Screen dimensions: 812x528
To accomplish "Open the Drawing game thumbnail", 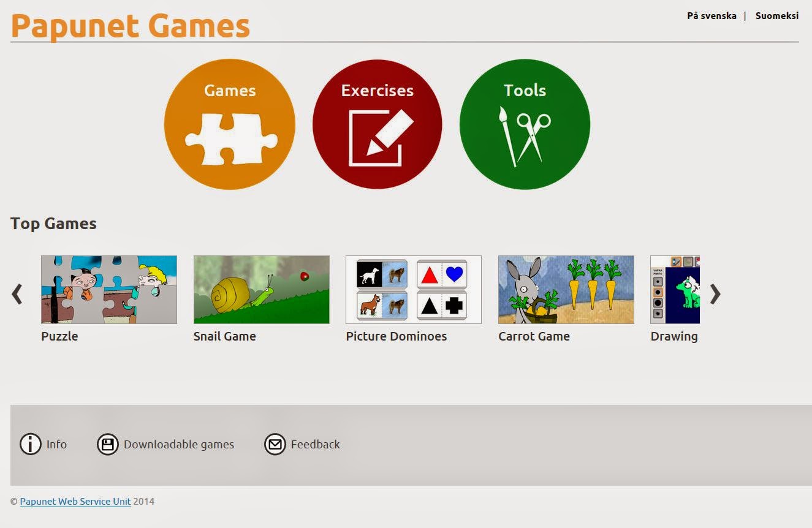I will tap(674, 289).
